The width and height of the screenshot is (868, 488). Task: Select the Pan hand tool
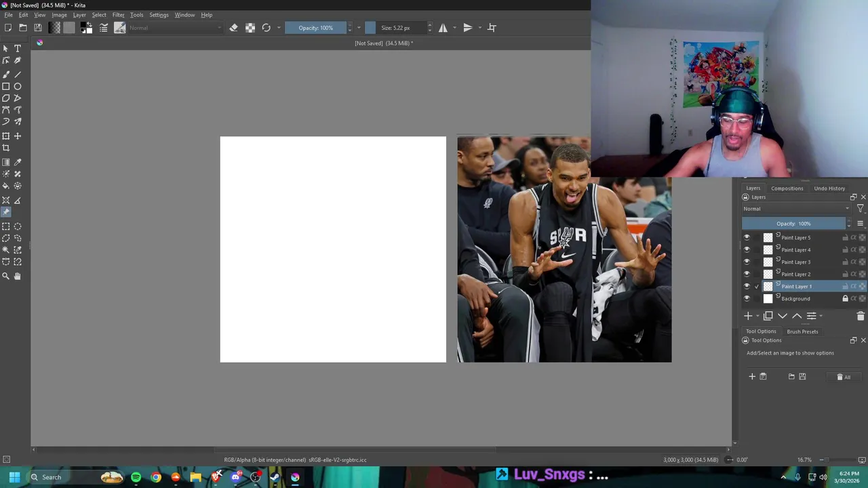pos(18,276)
